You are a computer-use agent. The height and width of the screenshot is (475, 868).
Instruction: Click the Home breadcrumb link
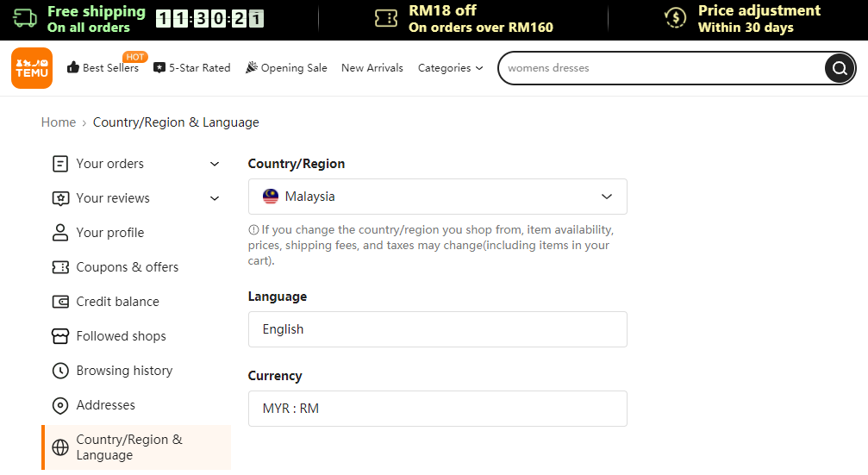[x=59, y=122]
